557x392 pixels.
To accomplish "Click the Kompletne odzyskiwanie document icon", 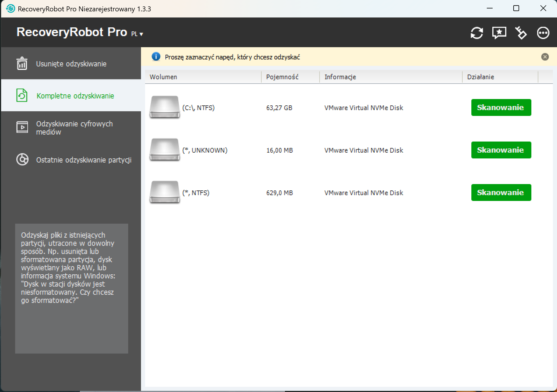I will pos(22,95).
